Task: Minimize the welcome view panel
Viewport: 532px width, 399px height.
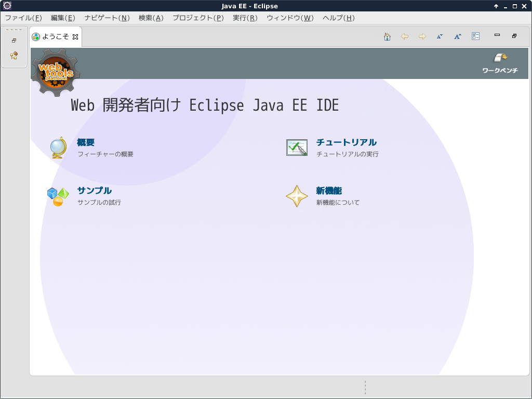Action: tap(497, 35)
